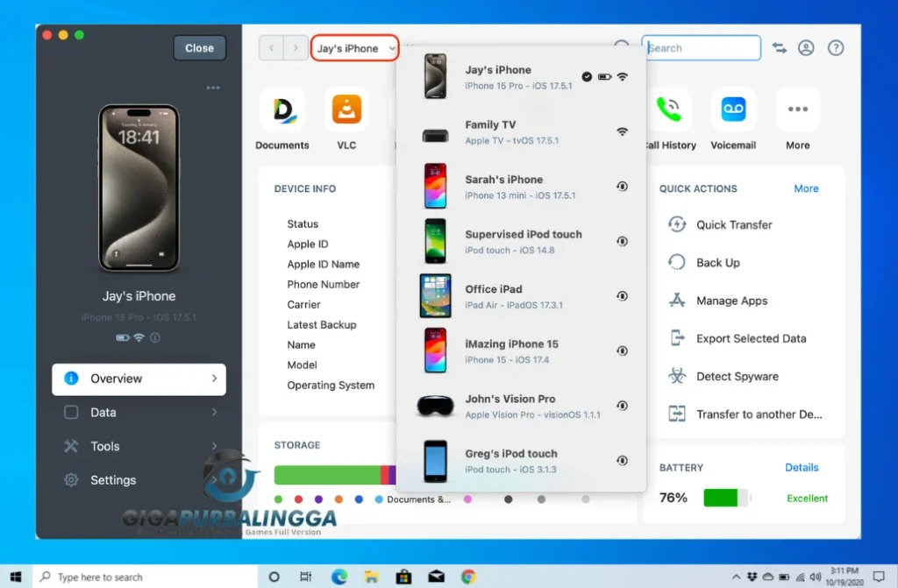This screenshot has width=898, height=588.
Task: Select the VLC app icon
Action: [x=347, y=111]
